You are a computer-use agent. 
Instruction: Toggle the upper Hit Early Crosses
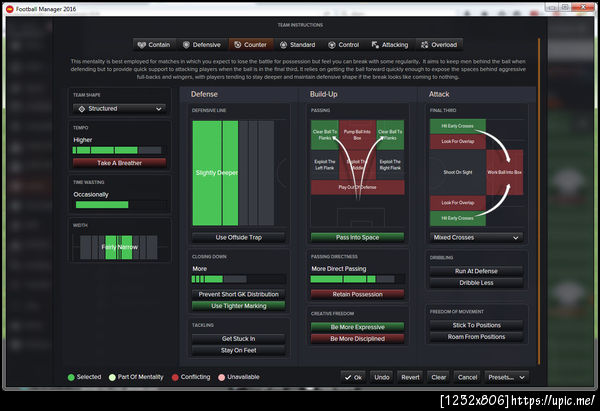click(x=458, y=126)
